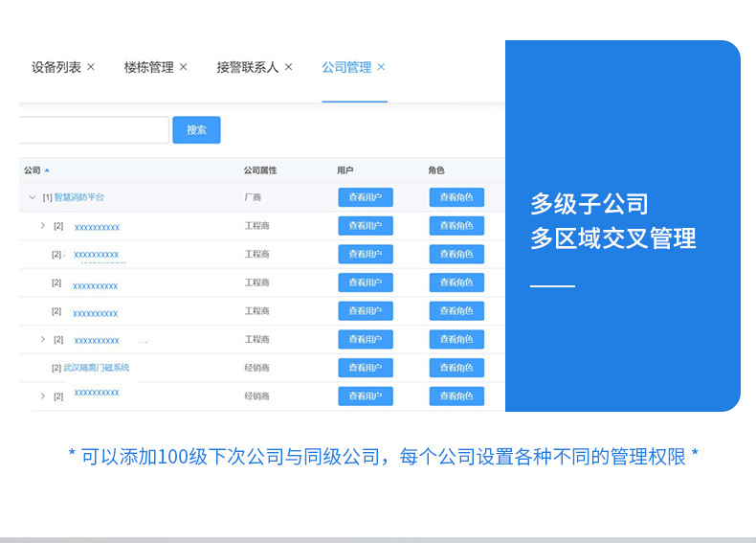View users for 智慧消防平台

pyautogui.click(x=365, y=197)
